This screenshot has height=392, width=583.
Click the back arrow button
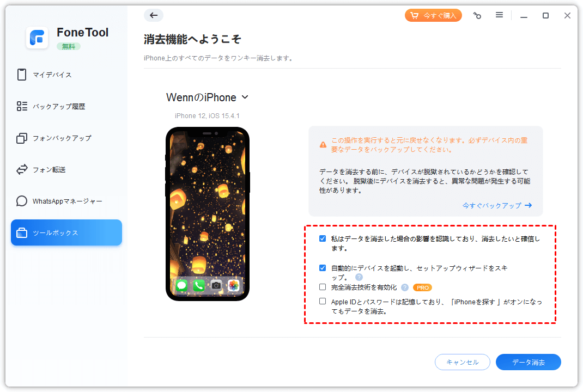click(x=154, y=15)
